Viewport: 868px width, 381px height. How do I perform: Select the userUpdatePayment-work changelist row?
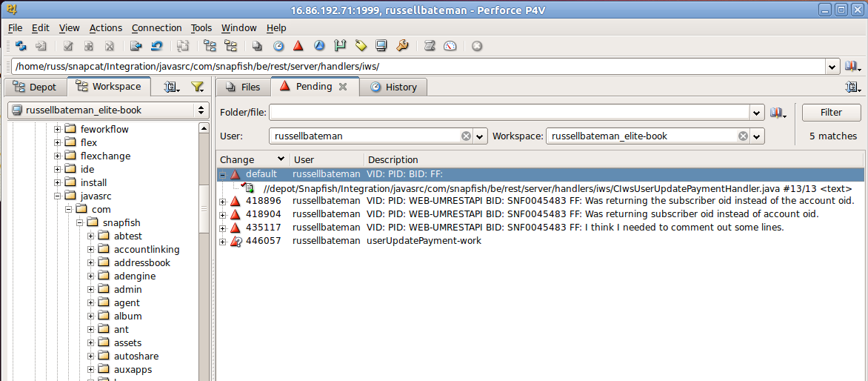tap(541, 242)
